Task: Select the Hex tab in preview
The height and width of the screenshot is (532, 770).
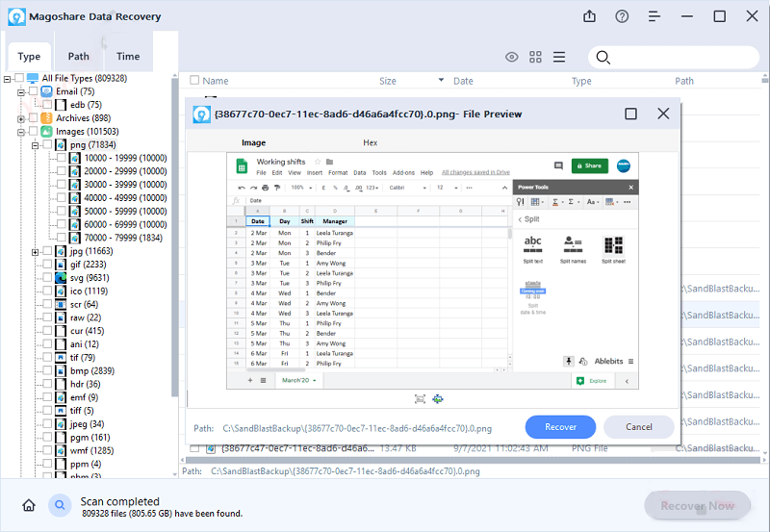Action: [371, 142]
